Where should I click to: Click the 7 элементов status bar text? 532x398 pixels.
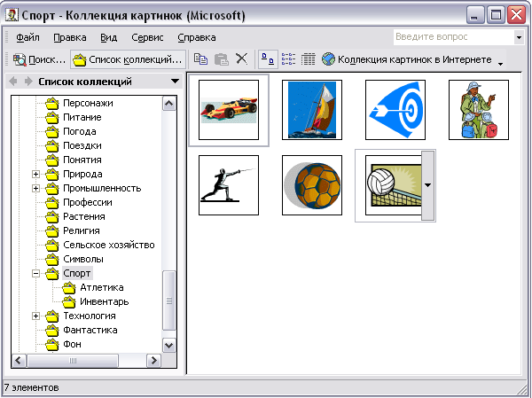point(32,387)
